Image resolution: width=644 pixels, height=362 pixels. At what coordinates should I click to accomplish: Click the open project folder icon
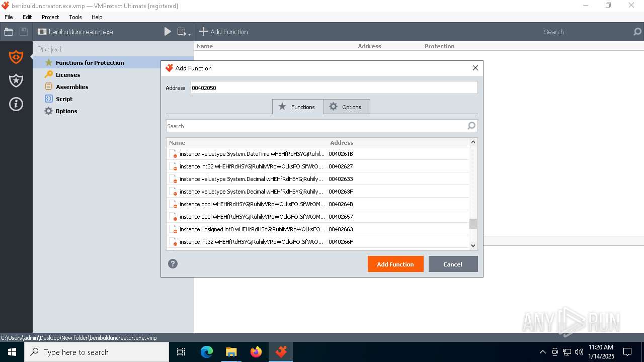point(9,32)
